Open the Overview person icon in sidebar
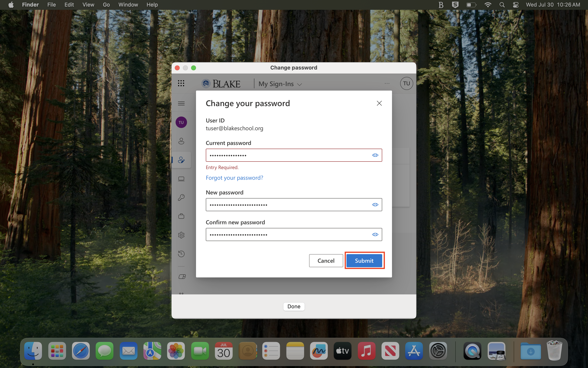Viewport: 588px width, 368px height. click(181, 141)
